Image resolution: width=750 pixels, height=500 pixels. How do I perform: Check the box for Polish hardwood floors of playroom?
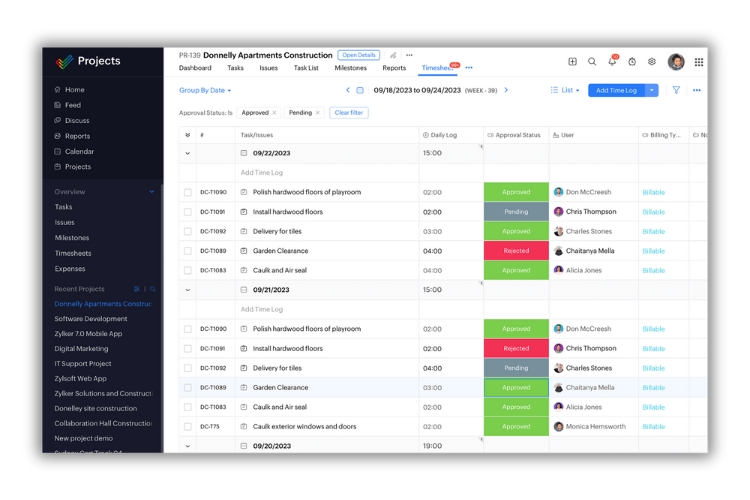point(187,192)
